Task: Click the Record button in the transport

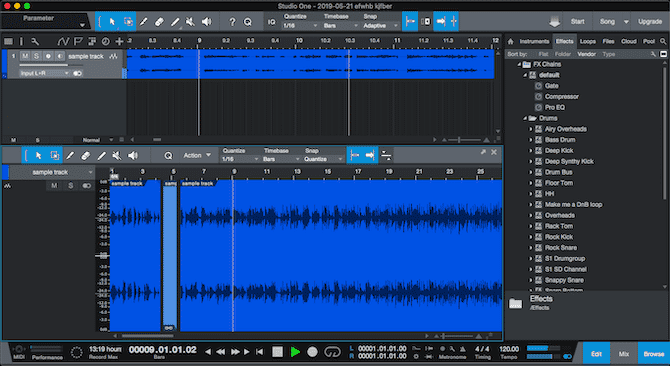Action: point(312,352)
